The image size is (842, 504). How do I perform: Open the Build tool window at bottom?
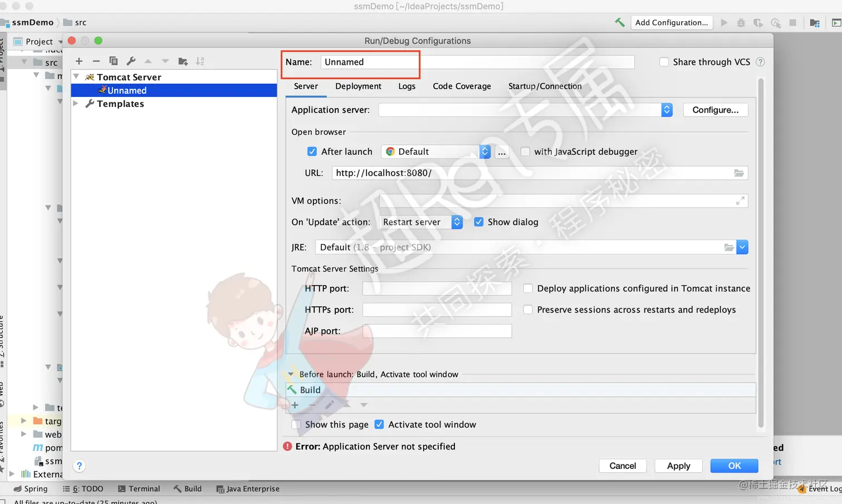(188, 488)
